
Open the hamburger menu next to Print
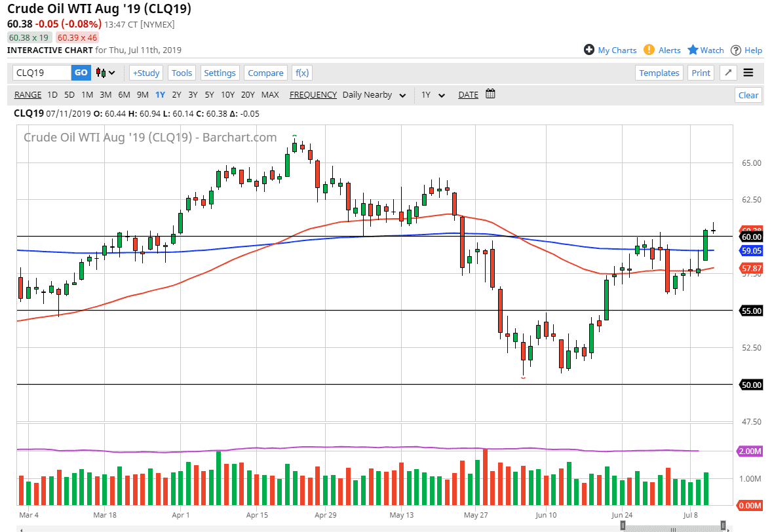tap(748, 73)
